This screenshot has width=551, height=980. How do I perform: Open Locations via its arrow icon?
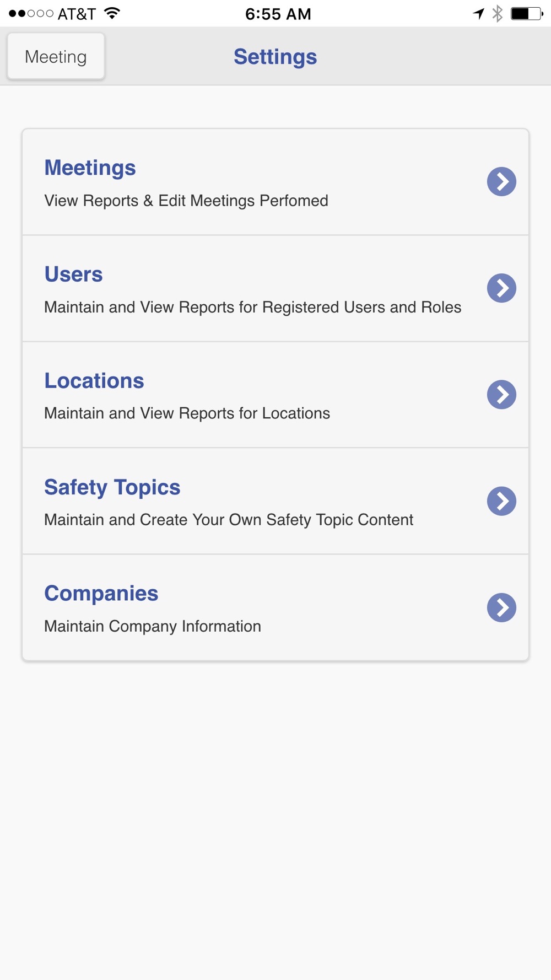tap(501, 394)
